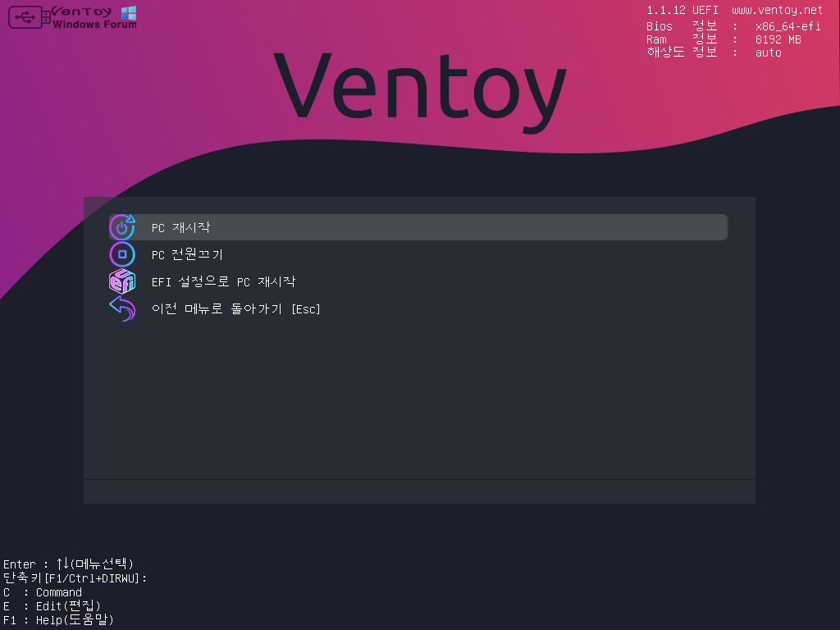
Task: Click the C : Command hint line
Action: pyautogui.click(x=43, y=592)
